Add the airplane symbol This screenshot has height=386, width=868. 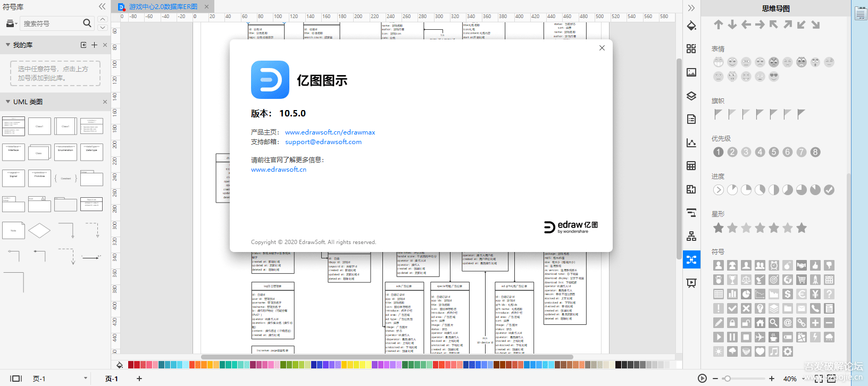click(760, 337)
